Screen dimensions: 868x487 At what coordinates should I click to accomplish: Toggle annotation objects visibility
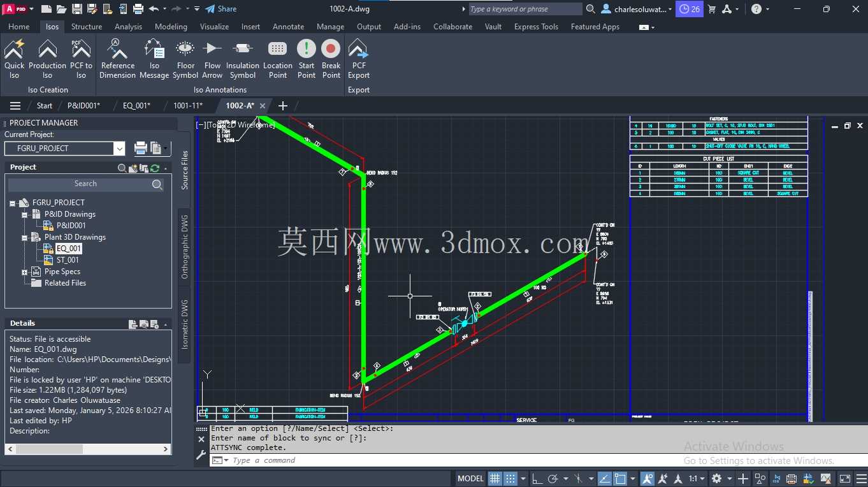(647, 479)
